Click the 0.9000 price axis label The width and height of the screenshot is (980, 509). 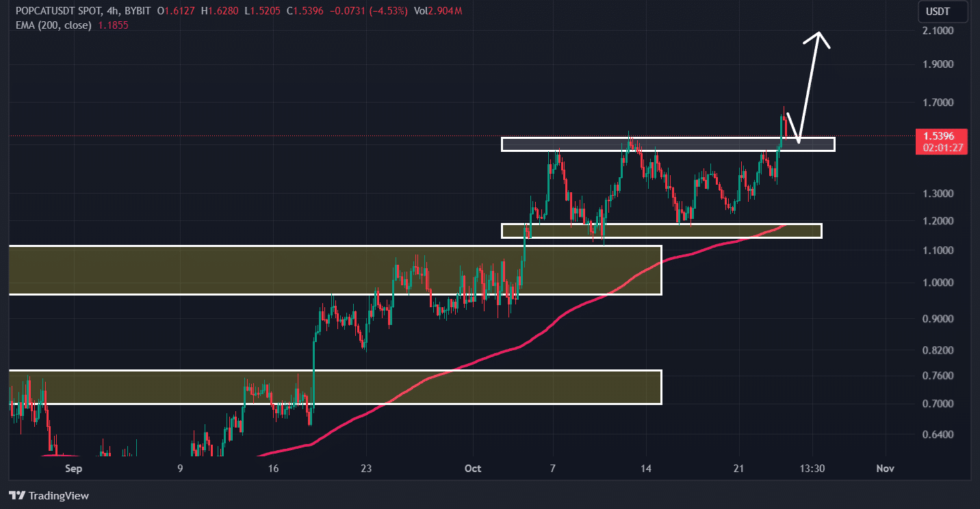tap(939, 319)
